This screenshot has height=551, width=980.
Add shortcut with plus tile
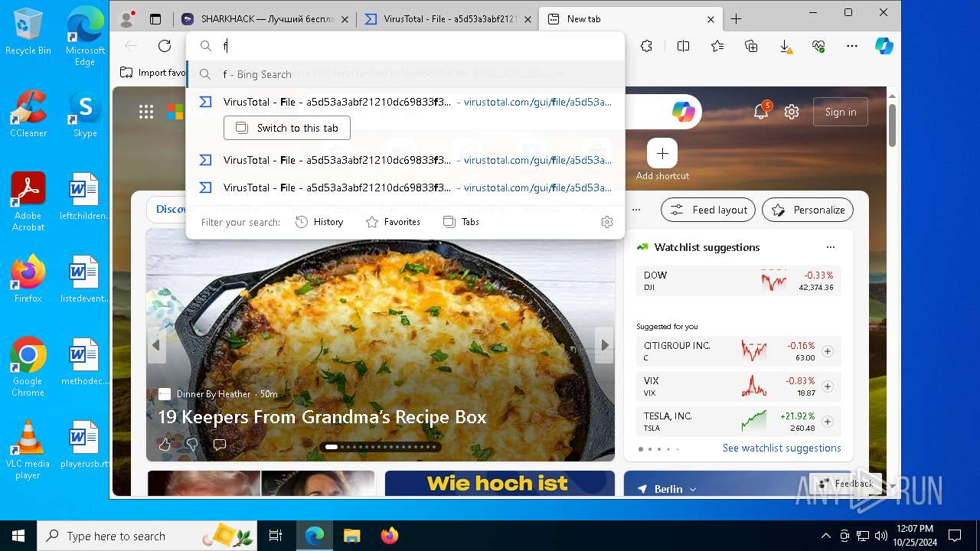point(662,154)
